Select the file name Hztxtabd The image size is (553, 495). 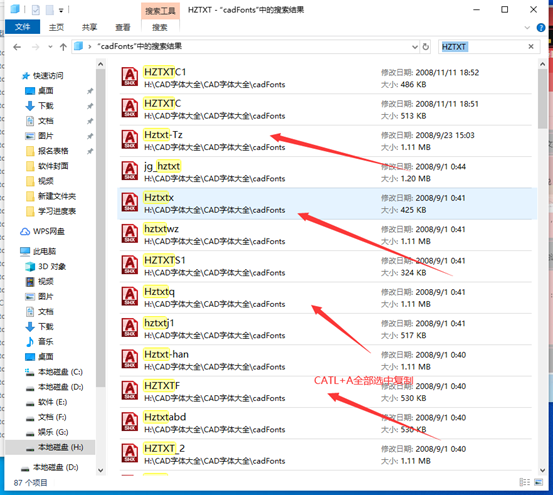(165, 417)
